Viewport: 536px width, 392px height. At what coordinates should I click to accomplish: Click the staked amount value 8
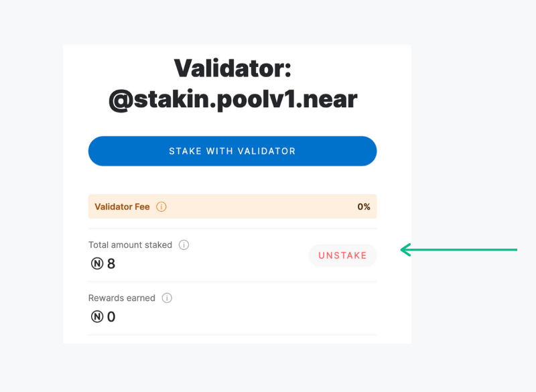111,263
